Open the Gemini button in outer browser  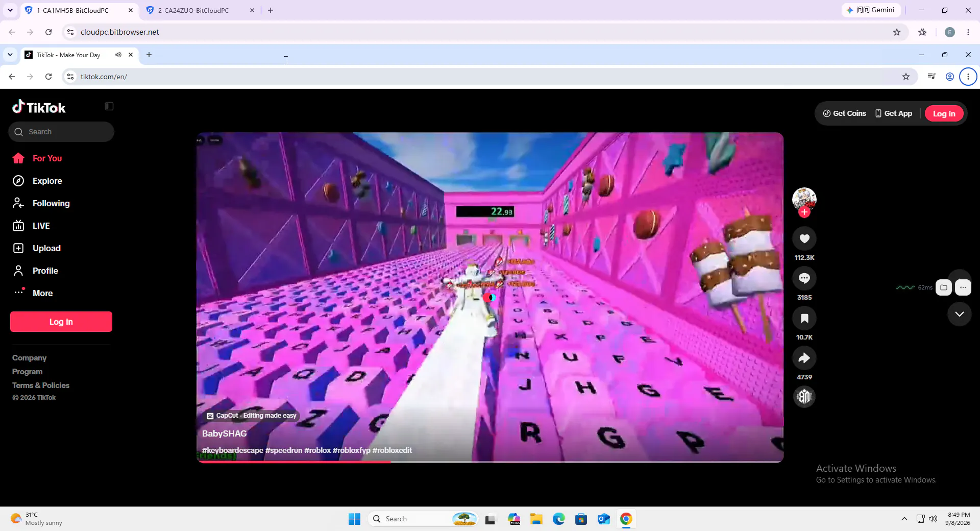(871, 10)
